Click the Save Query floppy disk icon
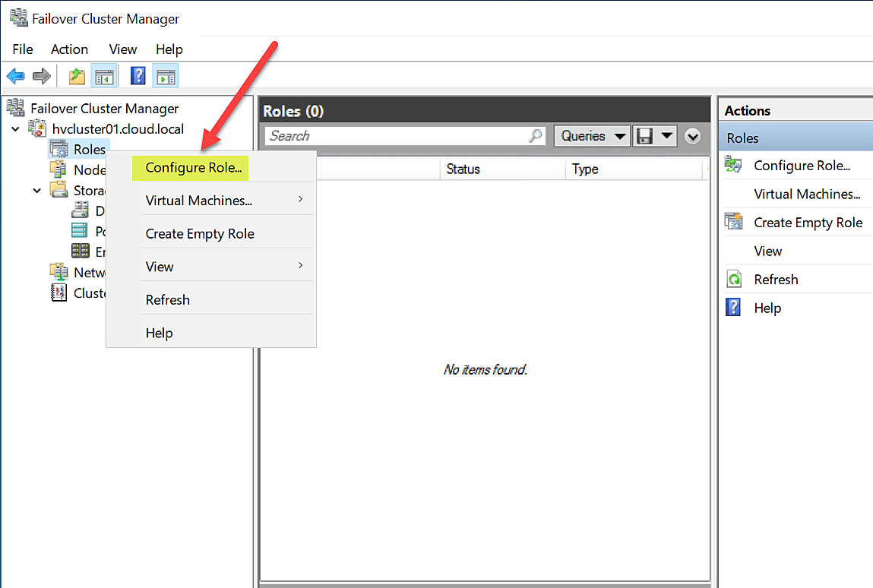Screen dimensions: 873x588 pyautogui.click(x=645, y=136)
